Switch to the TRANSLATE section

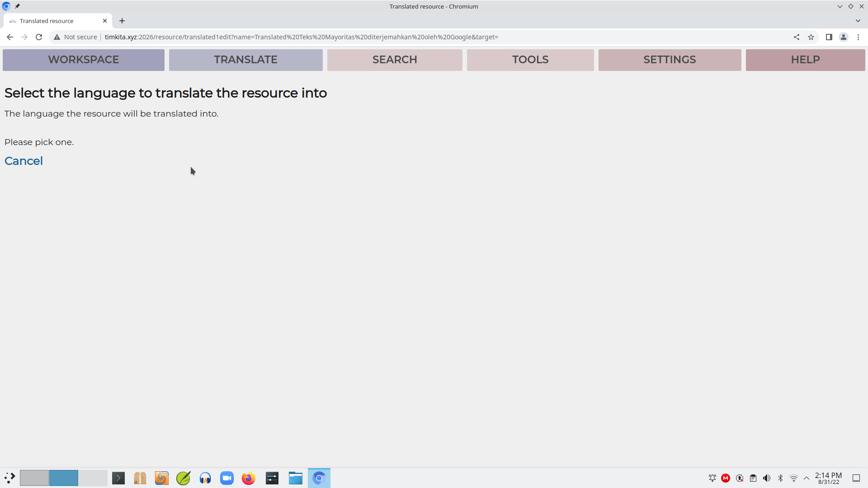tap(245, 60)
